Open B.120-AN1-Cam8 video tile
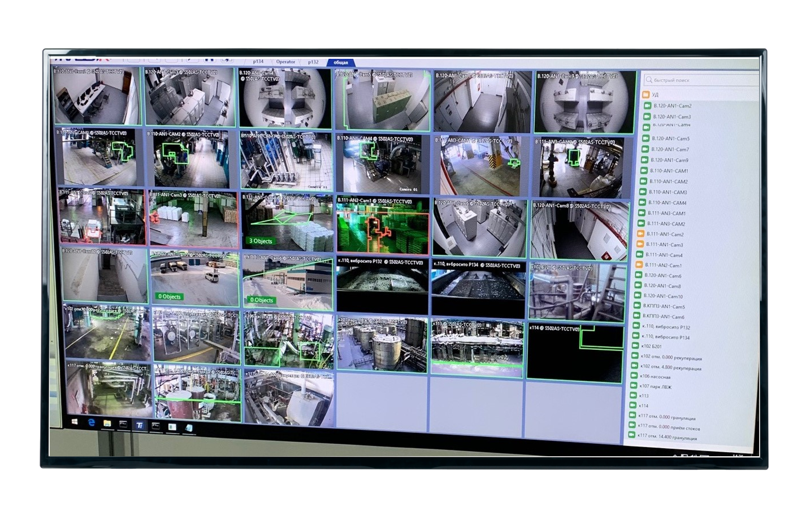Viewport: 797px width, 532px height. (580, 230)
